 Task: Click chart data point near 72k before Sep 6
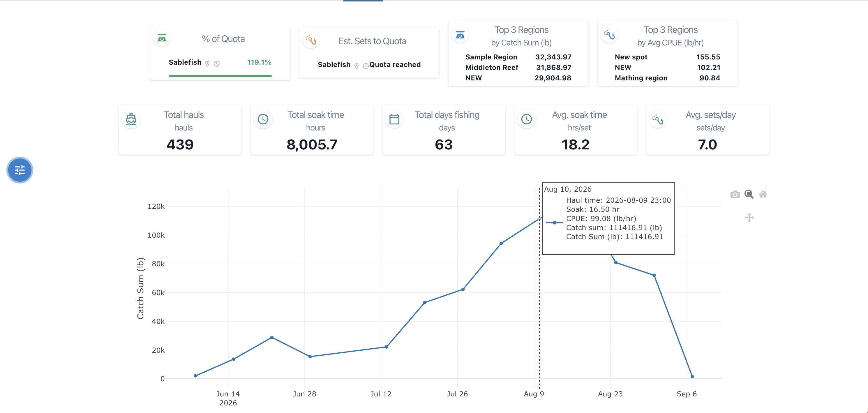(654, 276)
